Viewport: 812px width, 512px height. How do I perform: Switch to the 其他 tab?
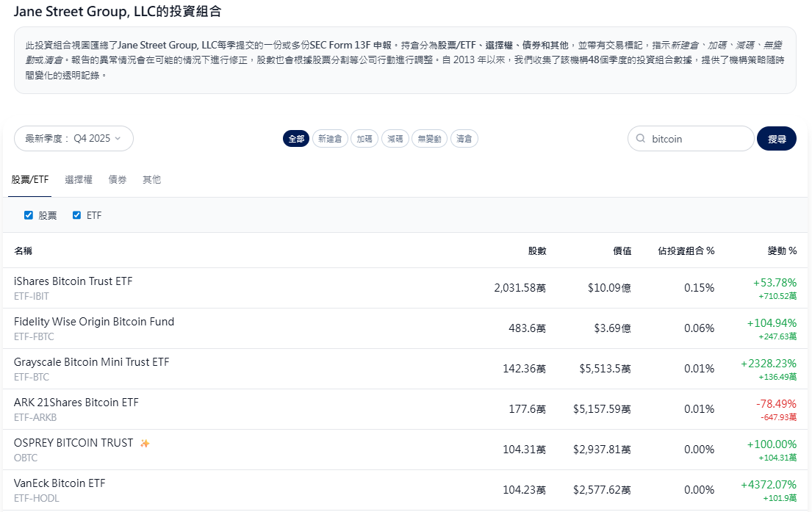tap(151, 180)
